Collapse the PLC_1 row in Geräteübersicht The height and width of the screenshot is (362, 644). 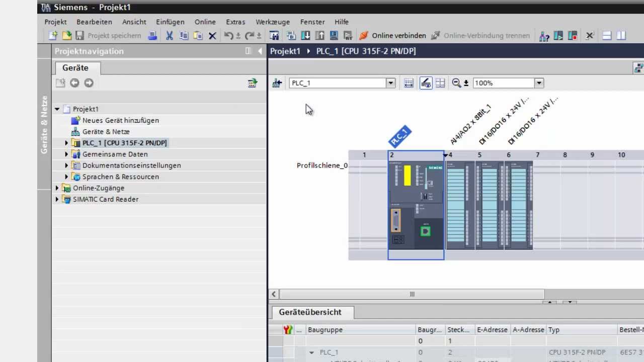click(311, 352)
